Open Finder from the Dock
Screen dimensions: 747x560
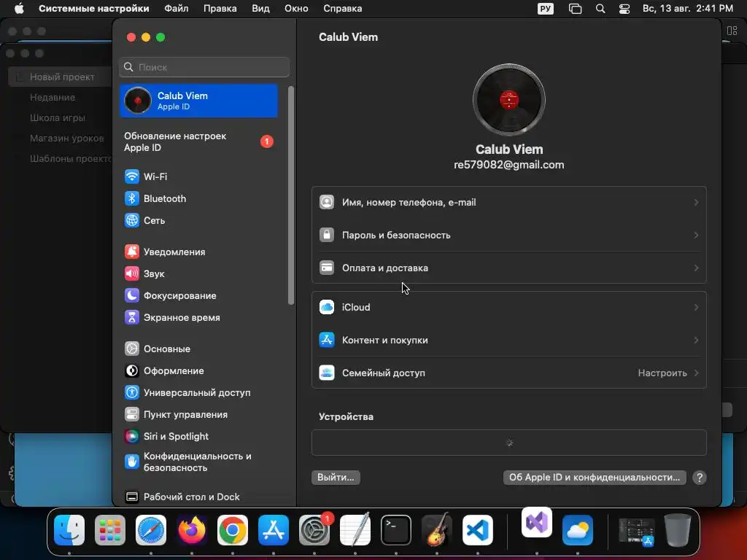click(69, 530)
